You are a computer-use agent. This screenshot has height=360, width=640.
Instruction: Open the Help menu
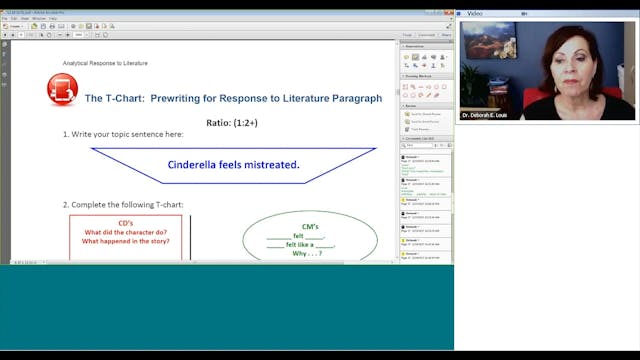coord(53,19)
